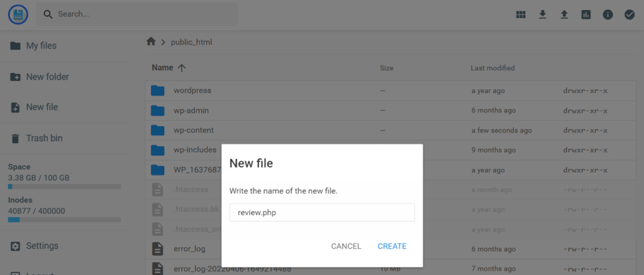The width and height of the screenshot is (644, 275).
Task: Click '3.38 GB / 100 GB' space text
Action: point(38,178)
